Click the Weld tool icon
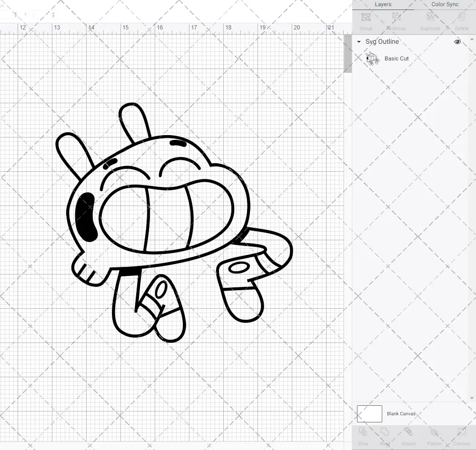This screenshot has width=476, height=450. 385,432
